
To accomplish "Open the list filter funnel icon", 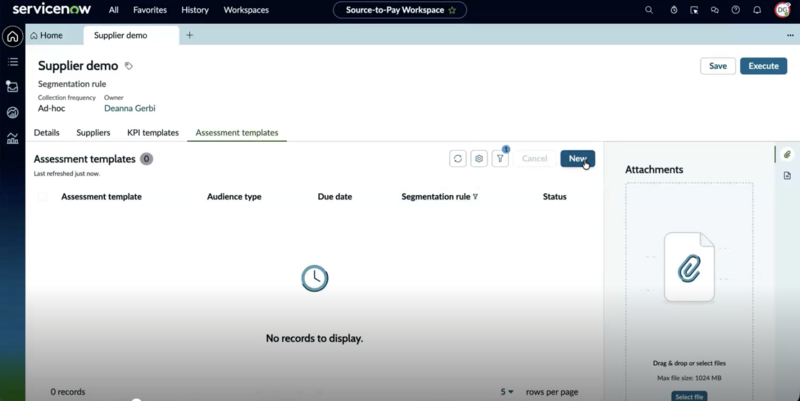I will click(x=500, y=159).
